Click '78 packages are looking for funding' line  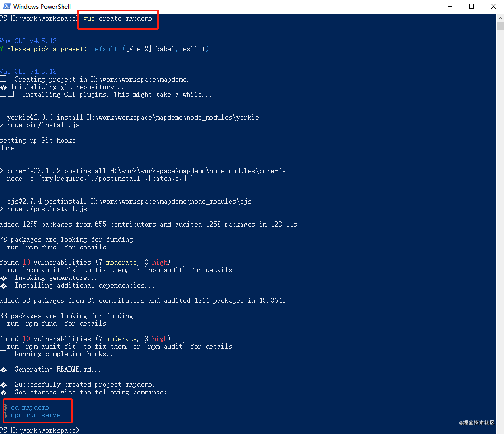[x=66, y=239]
